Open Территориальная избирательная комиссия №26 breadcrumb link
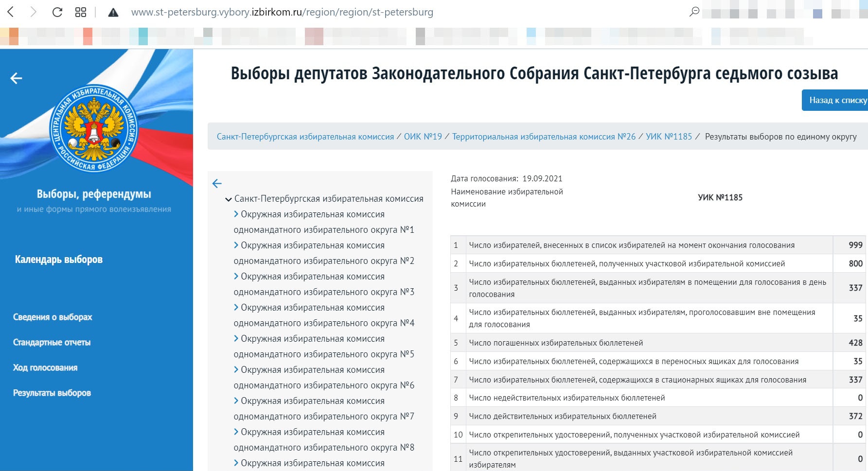This screenshot has width=868, height=471. 544,137
